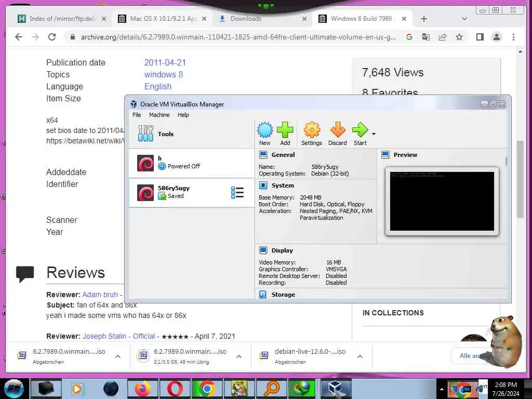Open the VirtualBox Machine menu
532x399 pixels.
click(159, 115)
